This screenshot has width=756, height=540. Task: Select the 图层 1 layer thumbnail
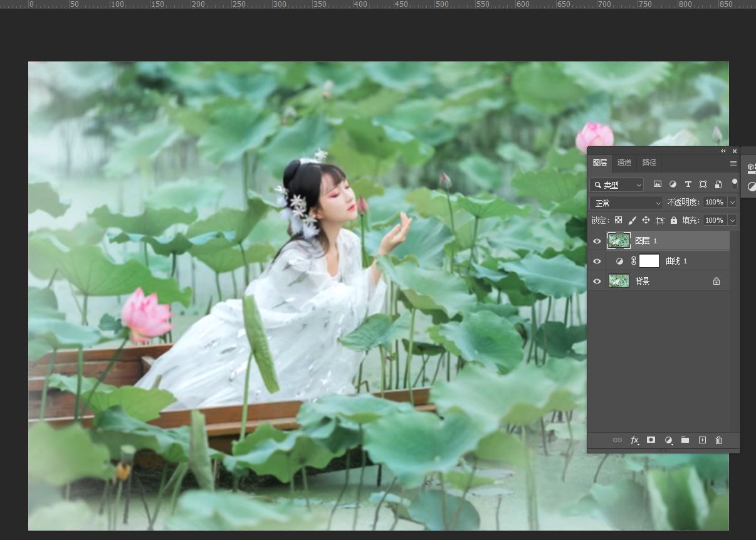click(x=619, y=241)
